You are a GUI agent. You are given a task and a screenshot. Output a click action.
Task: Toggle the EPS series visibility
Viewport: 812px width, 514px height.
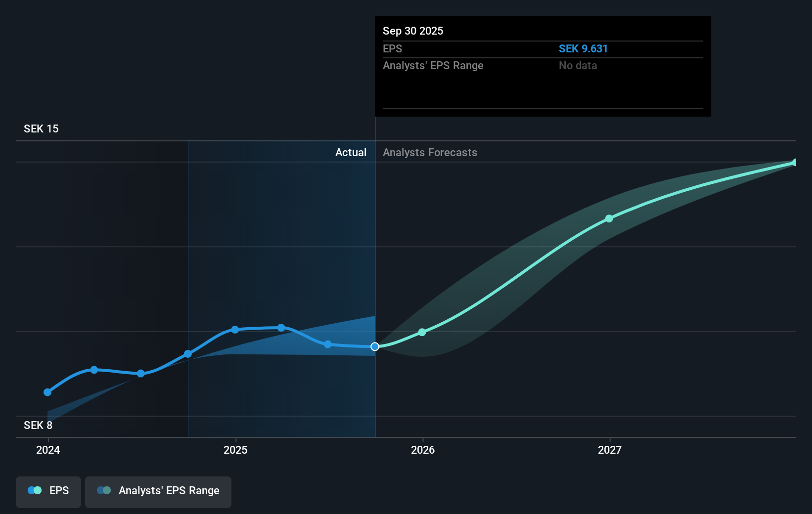point(48,491)
